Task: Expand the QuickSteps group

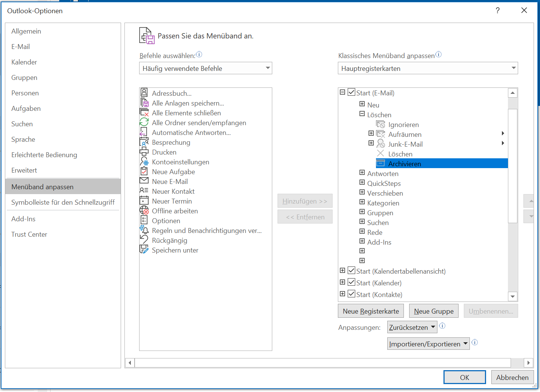Action: 362,182
